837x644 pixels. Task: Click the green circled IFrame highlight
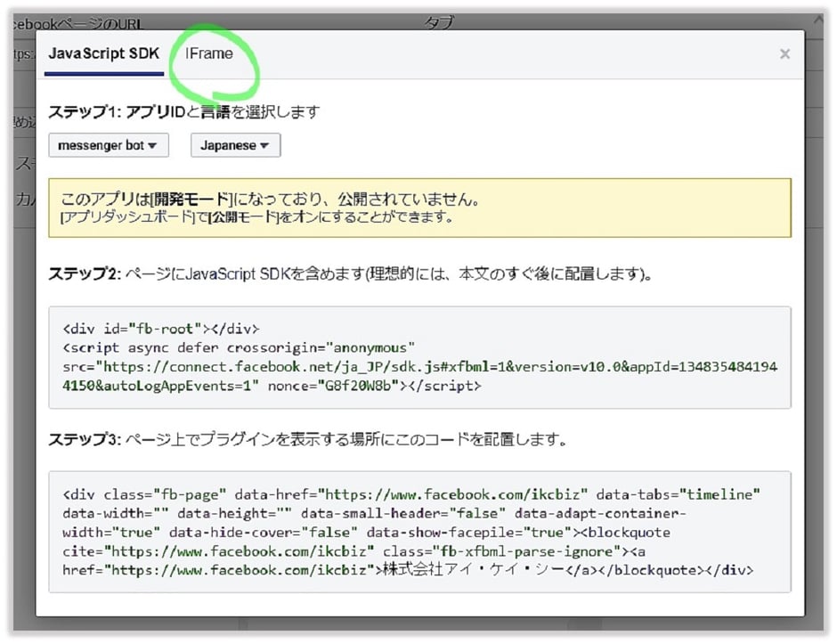[x=214, y=65]
